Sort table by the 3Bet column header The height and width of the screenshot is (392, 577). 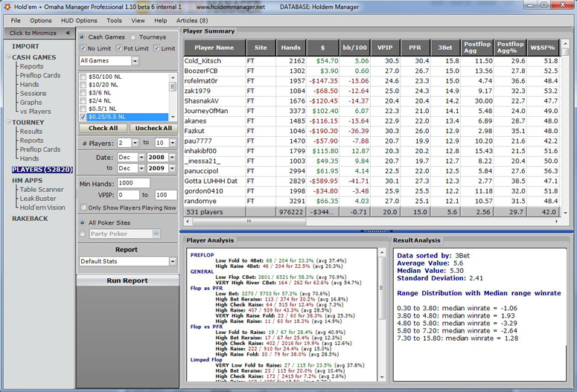(x=445, y=48)
